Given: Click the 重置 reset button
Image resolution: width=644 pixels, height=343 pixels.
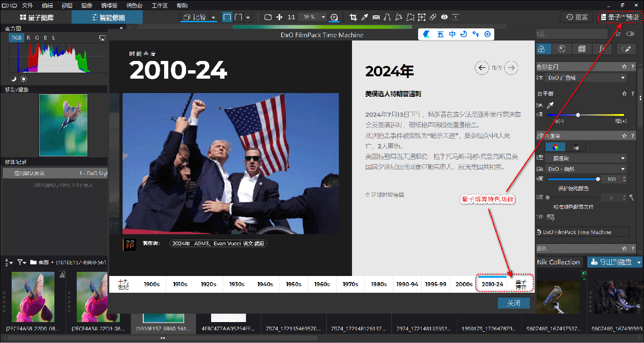Looking at the screenshot, I should tap(577, 17).
